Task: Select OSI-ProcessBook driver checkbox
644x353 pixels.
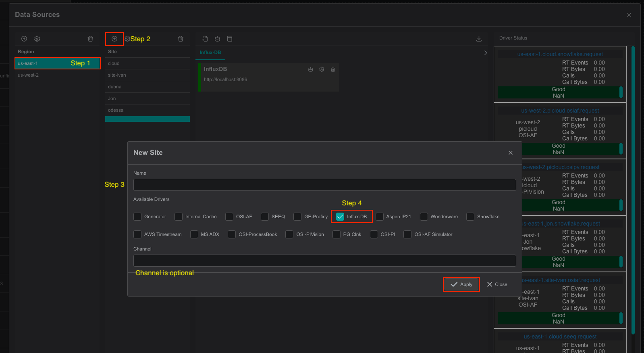Action: click(x=232, y=234)
